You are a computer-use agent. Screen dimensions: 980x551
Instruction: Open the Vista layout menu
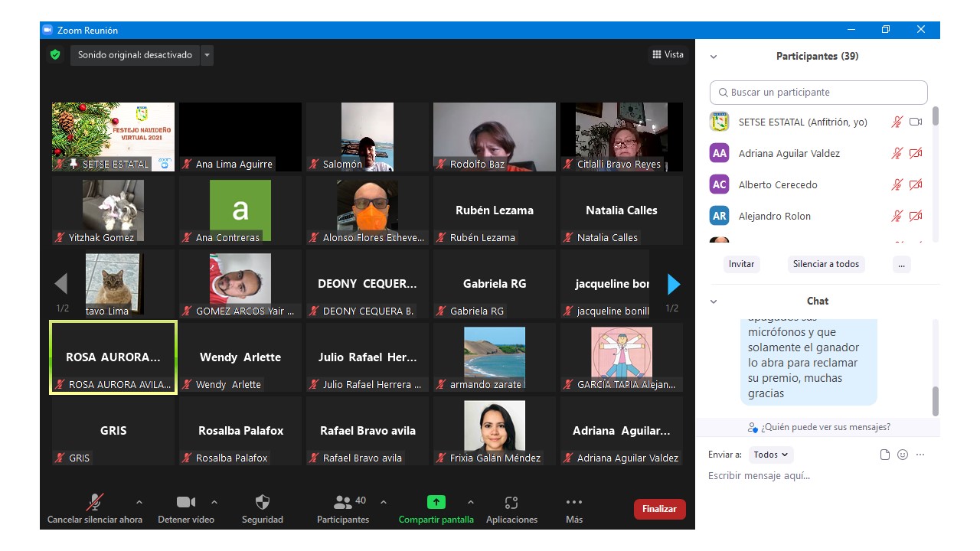[x=668, y=54]
